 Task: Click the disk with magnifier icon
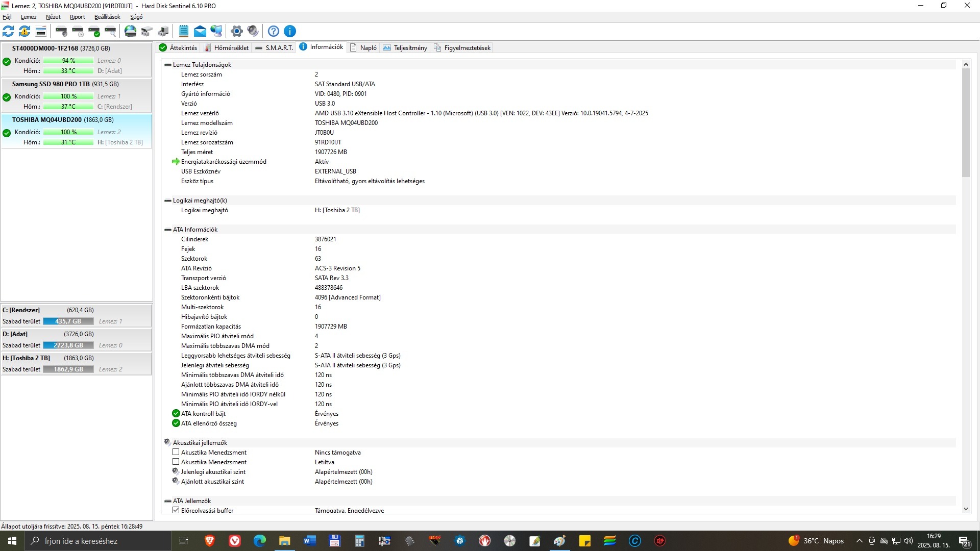pos(110,32)
